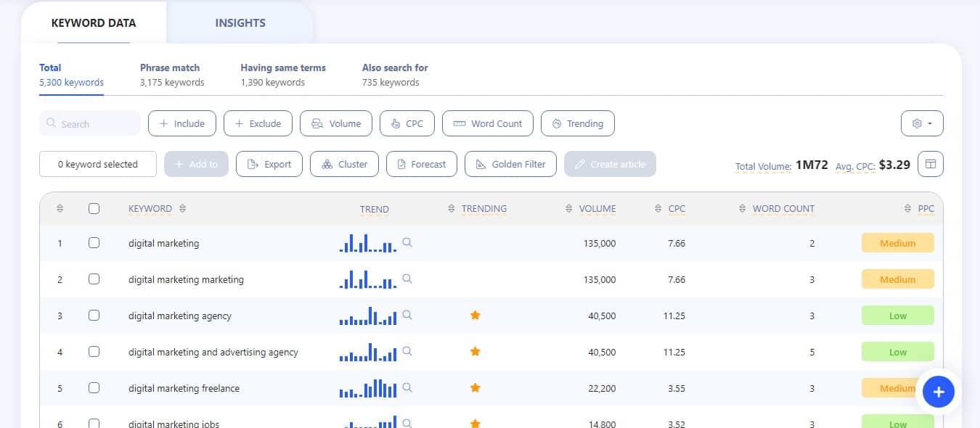
Task: Click star icon for digital marketing freelance
Action: (x=475, y=388)
